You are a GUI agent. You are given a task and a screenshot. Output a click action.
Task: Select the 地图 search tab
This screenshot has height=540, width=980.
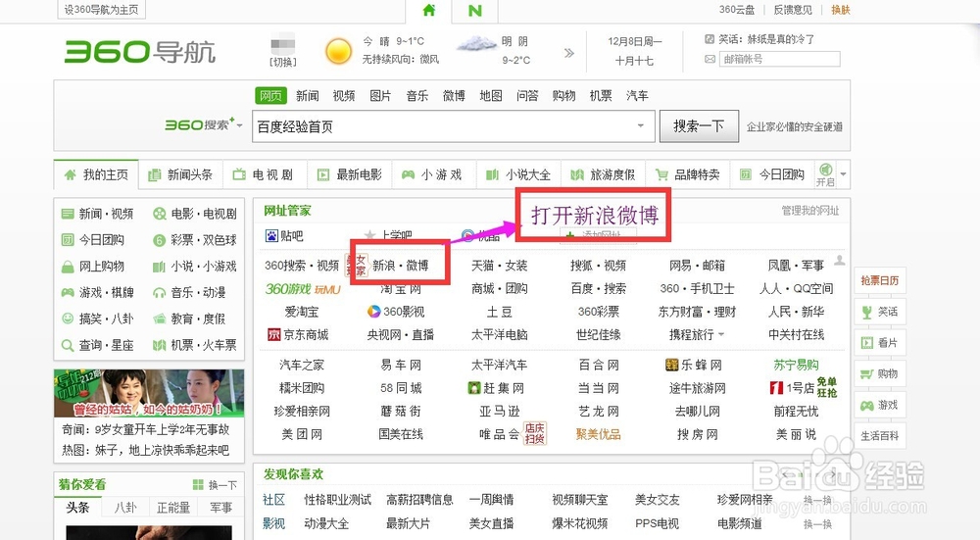491,96
